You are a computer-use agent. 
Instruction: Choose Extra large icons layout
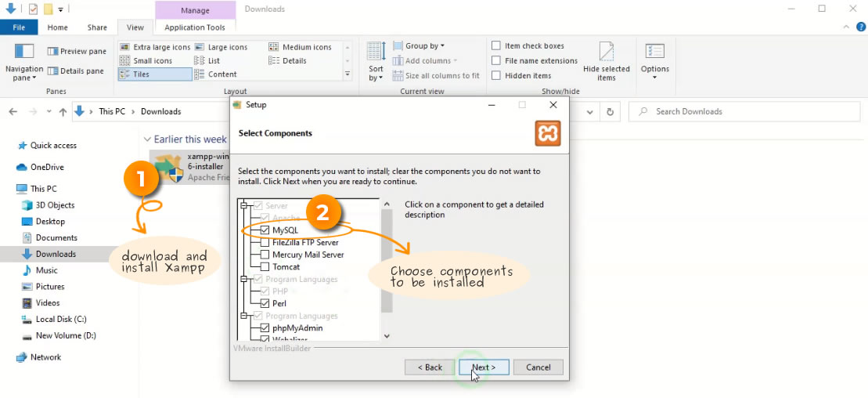point(155,47)
